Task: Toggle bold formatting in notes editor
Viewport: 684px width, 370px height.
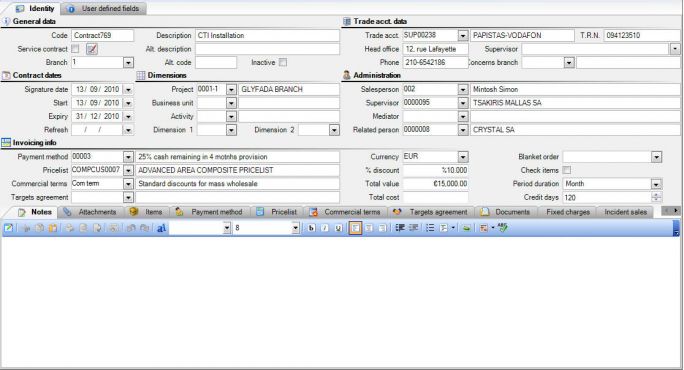Action: click(311, 228)
